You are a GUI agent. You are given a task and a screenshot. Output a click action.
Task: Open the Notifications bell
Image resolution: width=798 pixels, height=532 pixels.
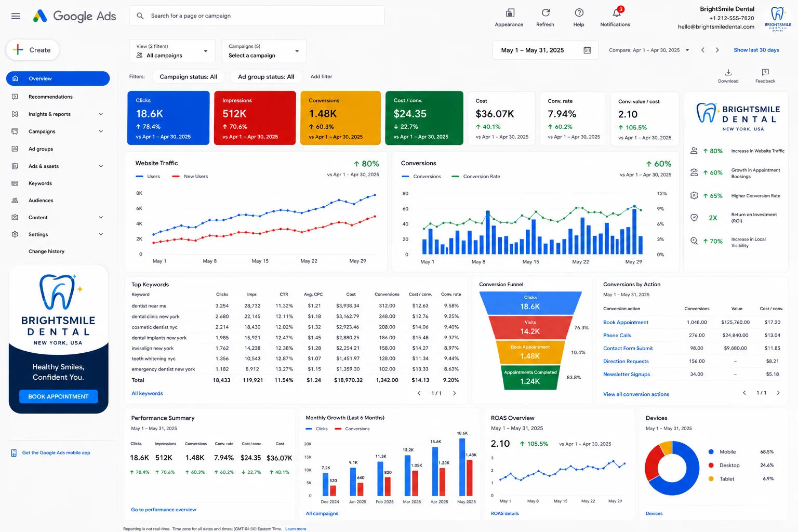click(x=616, y=12)
